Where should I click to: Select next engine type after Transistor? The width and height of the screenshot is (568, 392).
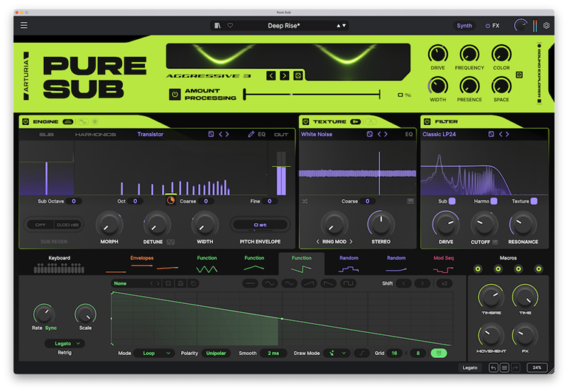[x=227, y=134]
